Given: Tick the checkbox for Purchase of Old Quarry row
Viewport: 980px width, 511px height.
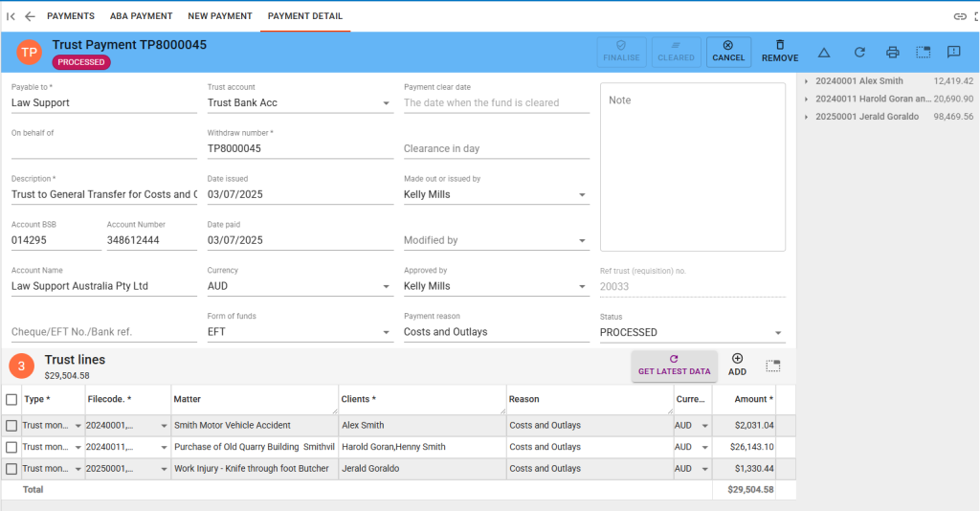Looking at the screenshot, I should click(11, 447).
